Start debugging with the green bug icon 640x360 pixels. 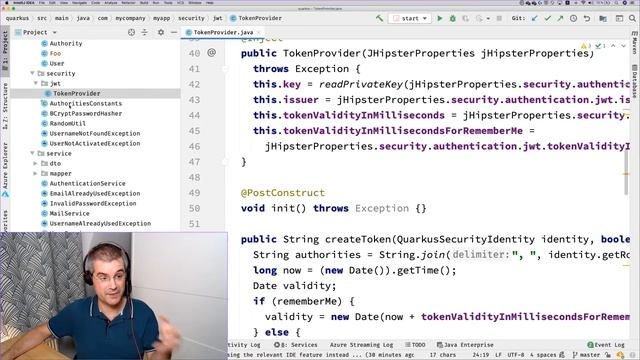click(x=453, y=18)
